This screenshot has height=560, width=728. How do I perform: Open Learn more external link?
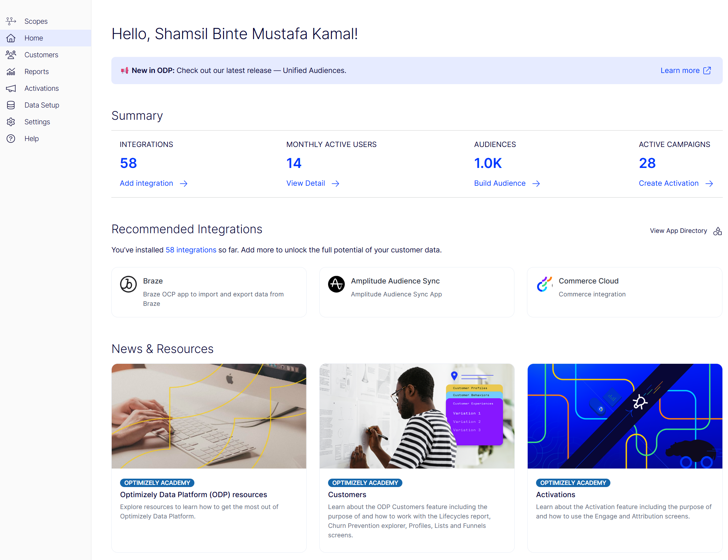(x=685, y=71)
